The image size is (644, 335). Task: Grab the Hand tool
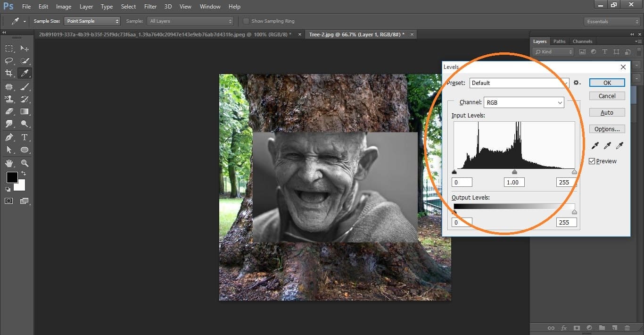pos(9,163)
